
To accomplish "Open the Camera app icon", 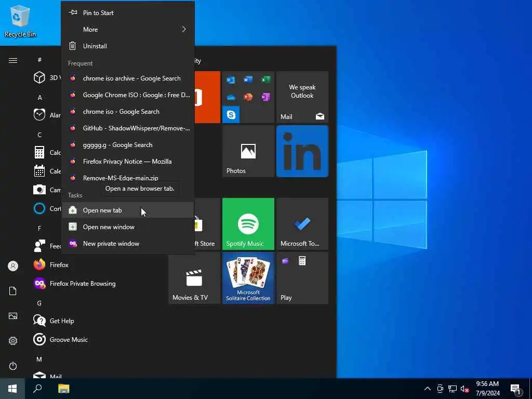I will [x=39, y=190].
